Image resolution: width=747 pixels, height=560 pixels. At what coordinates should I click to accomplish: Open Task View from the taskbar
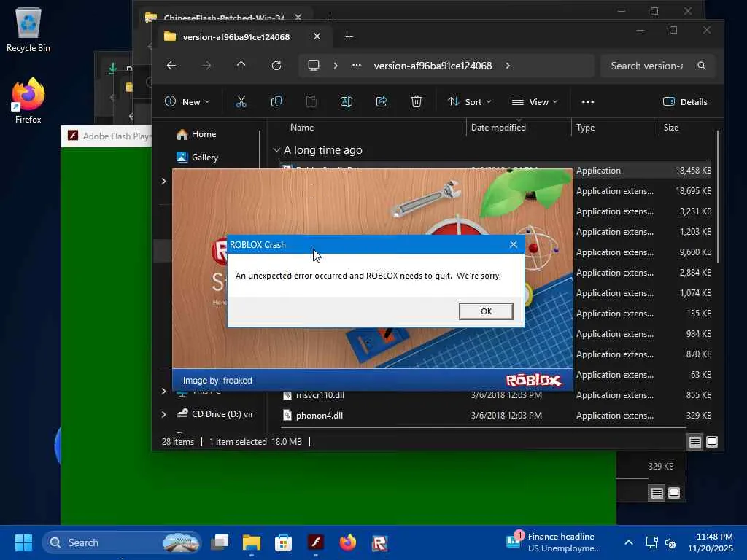click(x=220, y=542)
